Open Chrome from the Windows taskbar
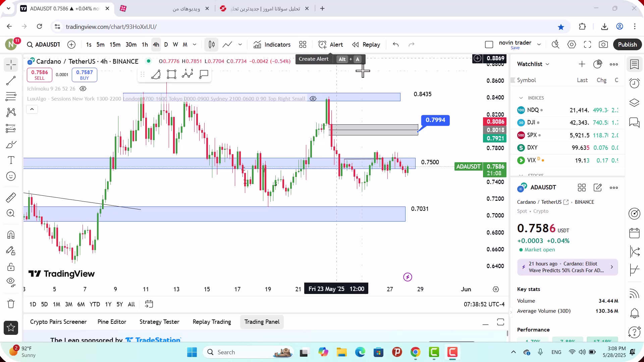Image resolution: width=644 pixels, height=362 pixels. [415, 352]
